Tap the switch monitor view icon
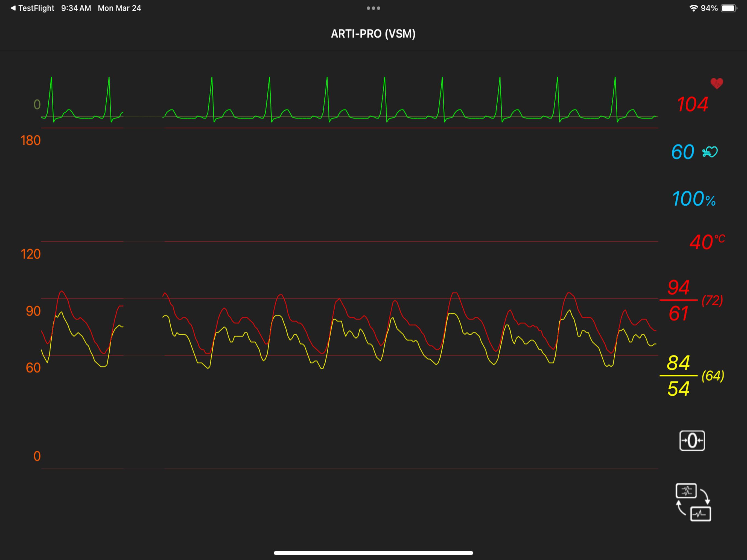Viewport: 747px width, 560px height. point(693,502)
